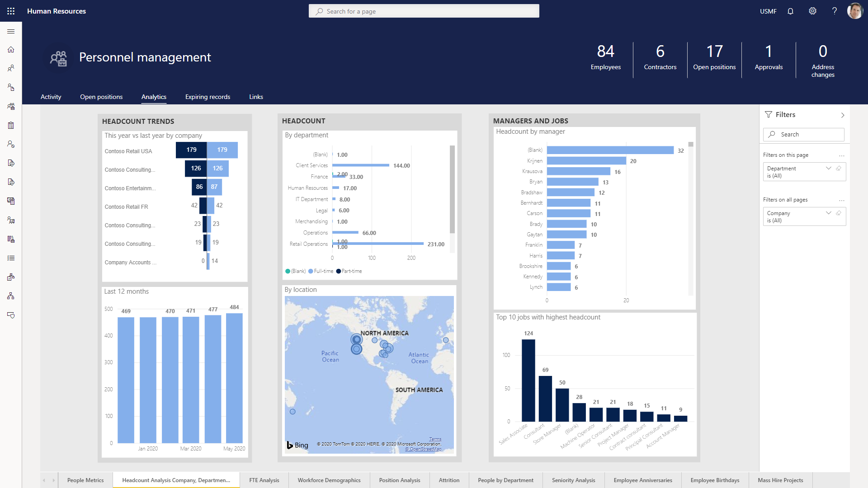
Task: Click the OpenStreetMap link on map
Action: (425, 449)
